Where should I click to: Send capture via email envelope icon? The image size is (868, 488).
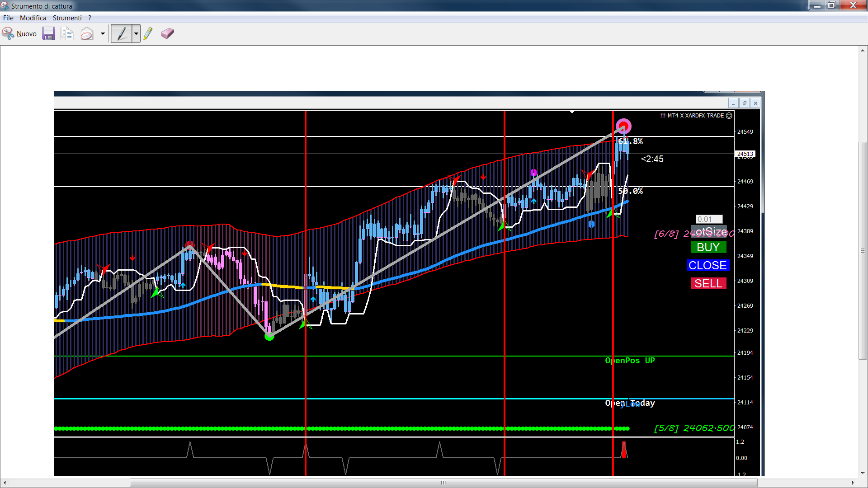coord(87,34)
